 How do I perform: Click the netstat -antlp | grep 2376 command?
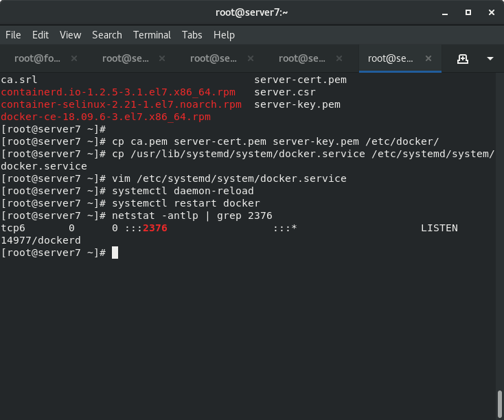point(192,215)
